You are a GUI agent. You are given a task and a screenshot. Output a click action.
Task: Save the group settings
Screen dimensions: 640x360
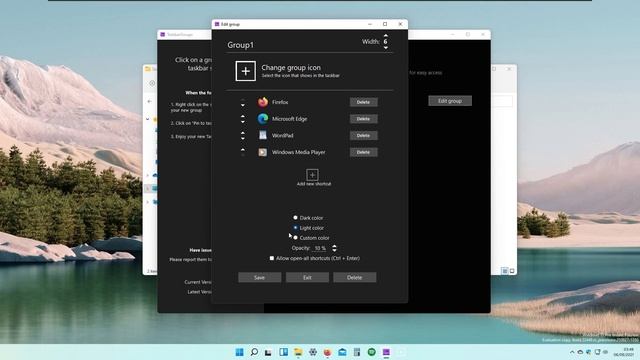[260, 278]
